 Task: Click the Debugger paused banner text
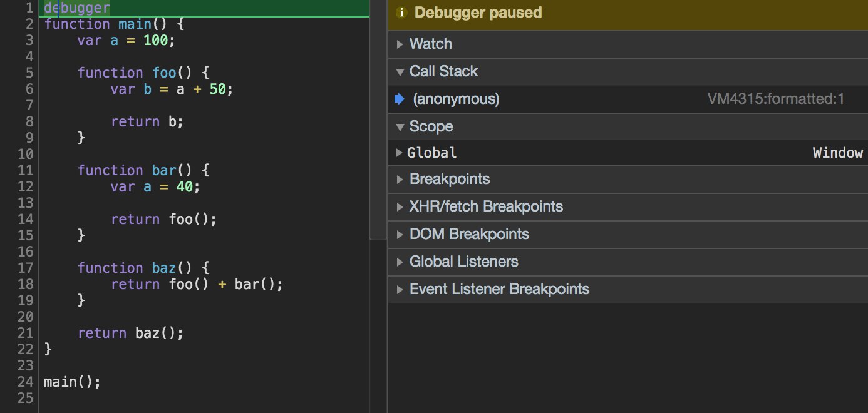coord(478,13)
